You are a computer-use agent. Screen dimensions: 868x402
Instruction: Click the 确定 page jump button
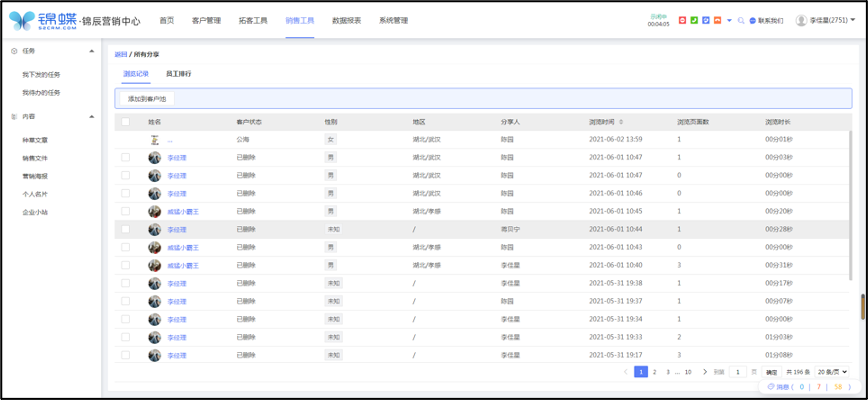772,372
